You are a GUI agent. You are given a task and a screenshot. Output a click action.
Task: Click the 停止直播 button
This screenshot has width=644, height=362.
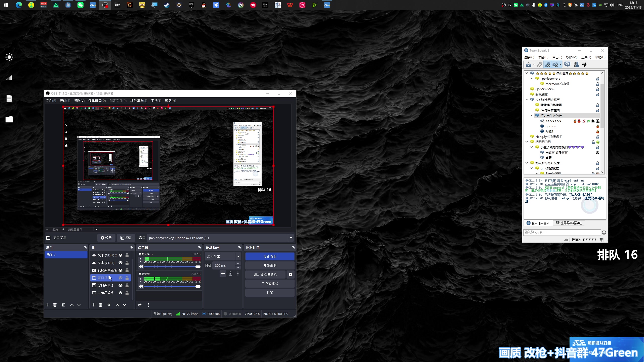tap(270, 256)
